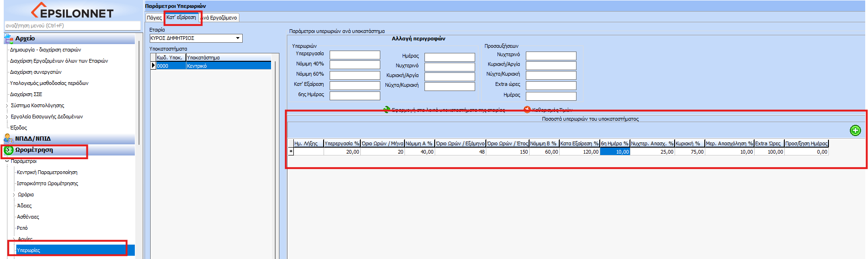The height and width of the screenshot is (259, 868).
Task: Select Κεντρική Παραμετροποίηση
Action: point(47,172)
